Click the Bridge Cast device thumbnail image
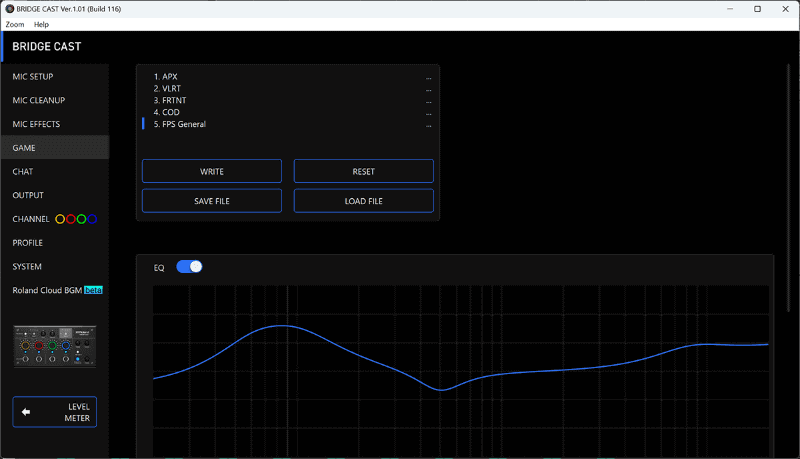The width and height of the screenshot is (800, 459). (x=55, y=346)
